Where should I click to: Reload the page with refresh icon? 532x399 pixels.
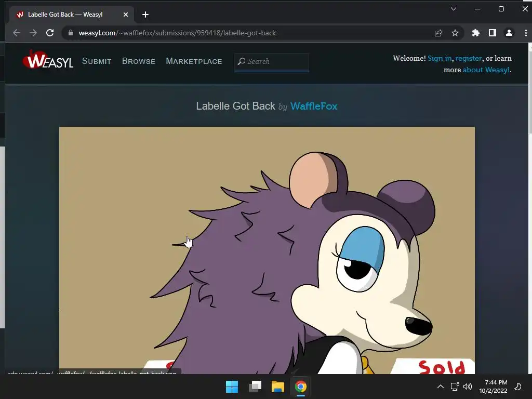click(x=50, y=33)
